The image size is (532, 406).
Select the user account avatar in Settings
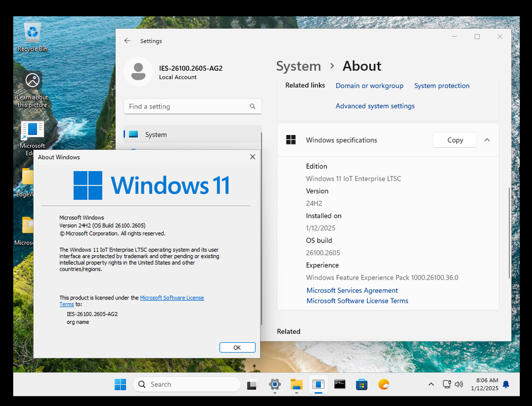[139, 72]
